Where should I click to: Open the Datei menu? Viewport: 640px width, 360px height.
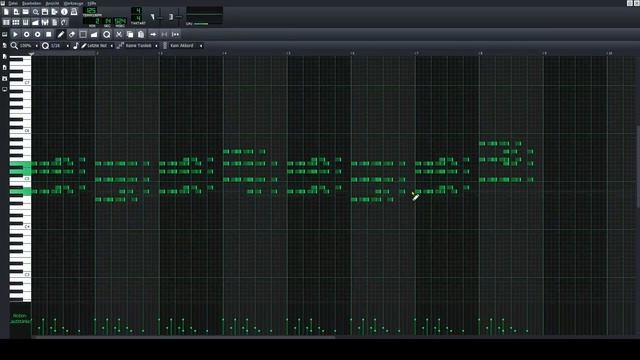coord(13,3)
